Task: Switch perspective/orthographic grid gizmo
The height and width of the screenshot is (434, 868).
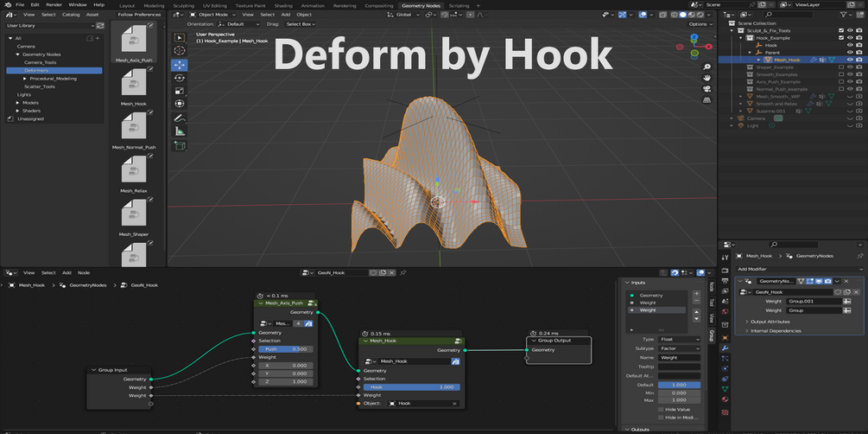Action: tap(706, 99)
